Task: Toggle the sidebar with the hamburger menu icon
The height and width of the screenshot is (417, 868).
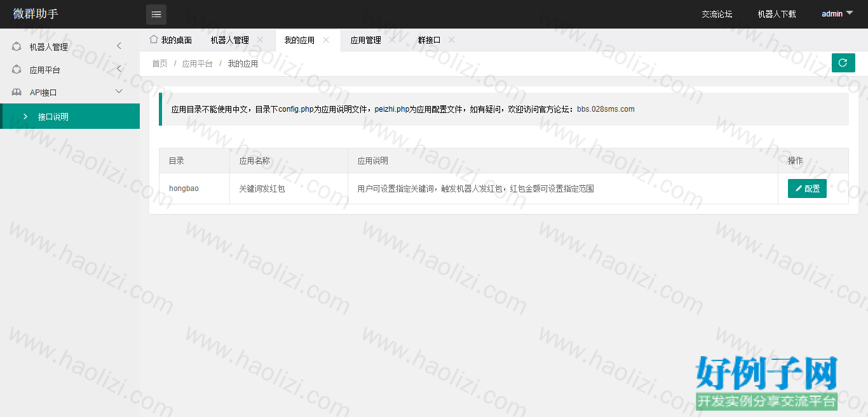Action: coord(156,15)
